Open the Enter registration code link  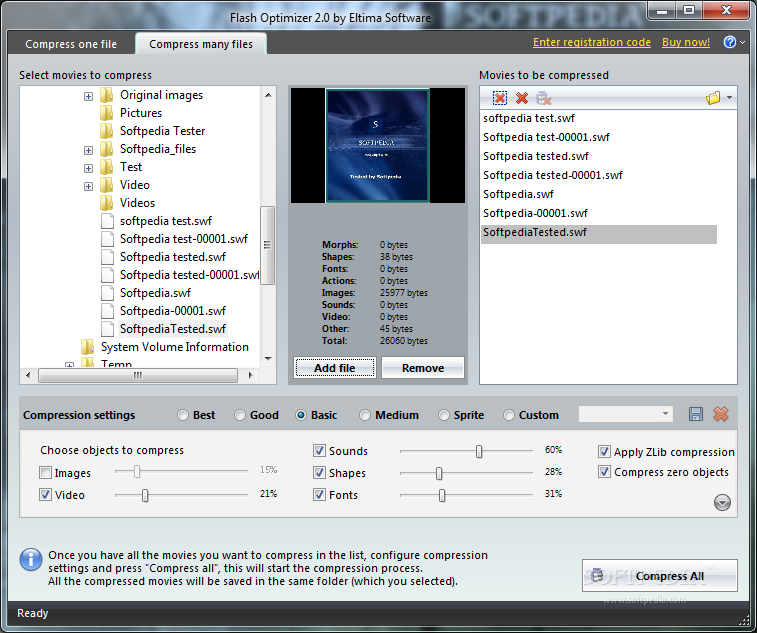(592, 42)
